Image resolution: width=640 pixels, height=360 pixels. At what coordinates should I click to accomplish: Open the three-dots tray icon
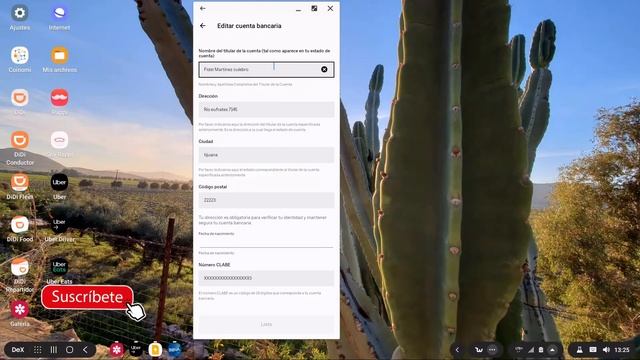click(492, 350)
